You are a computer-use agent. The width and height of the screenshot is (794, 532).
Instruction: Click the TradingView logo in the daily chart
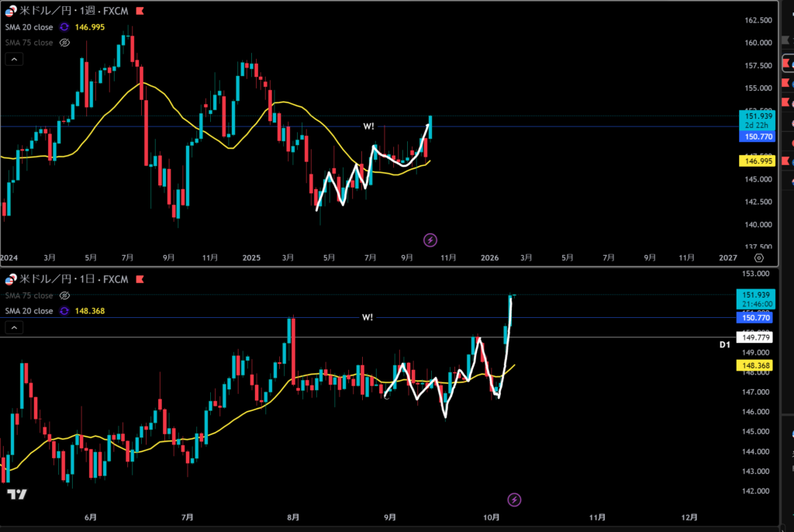click(16, 494)
